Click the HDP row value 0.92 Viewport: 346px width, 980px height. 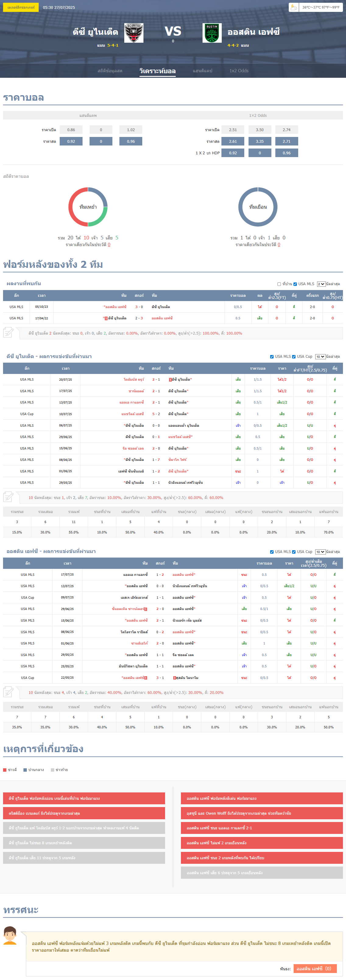(233, 153)
